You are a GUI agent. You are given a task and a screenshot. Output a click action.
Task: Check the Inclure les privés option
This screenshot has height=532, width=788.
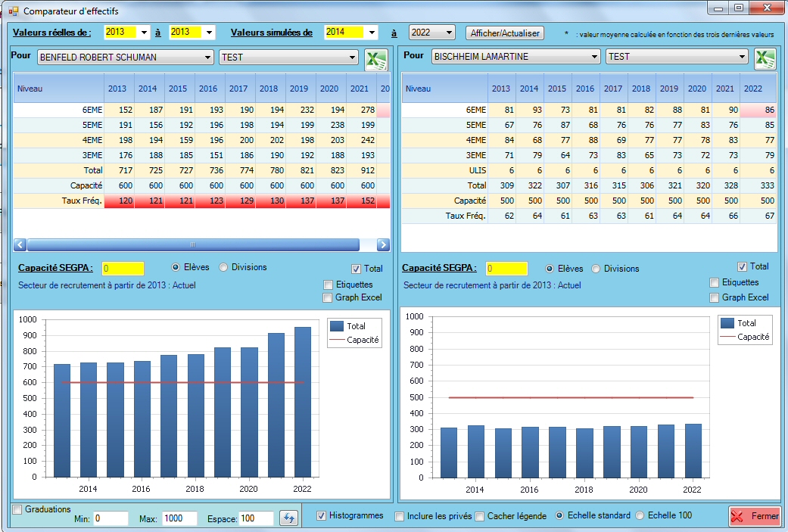point(400,516)
